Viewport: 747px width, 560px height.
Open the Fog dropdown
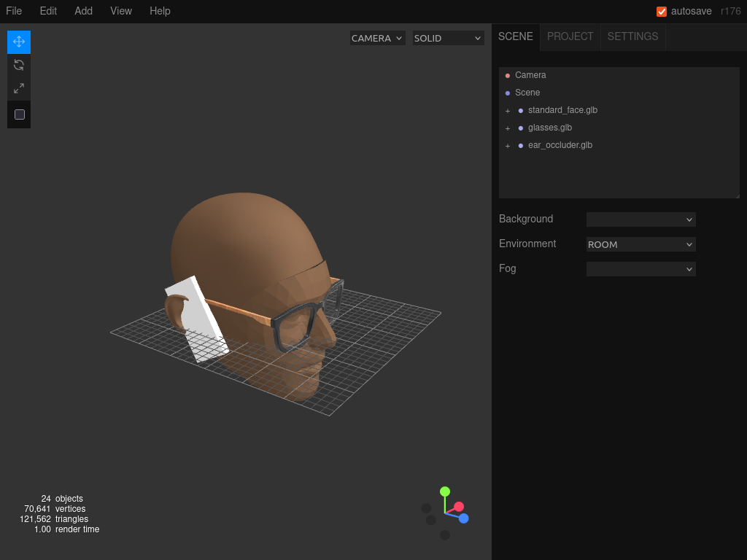640,269
